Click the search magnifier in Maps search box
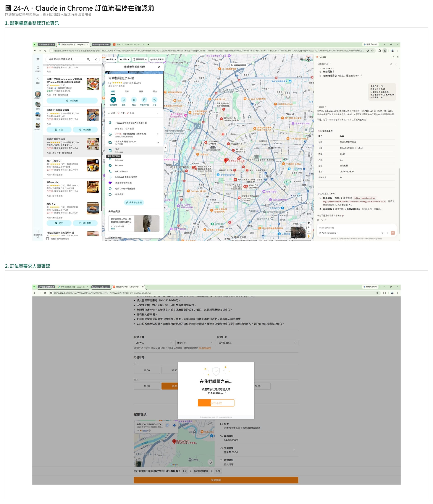The width and height of the screenshot is (433, 504). tap(88, 59)
